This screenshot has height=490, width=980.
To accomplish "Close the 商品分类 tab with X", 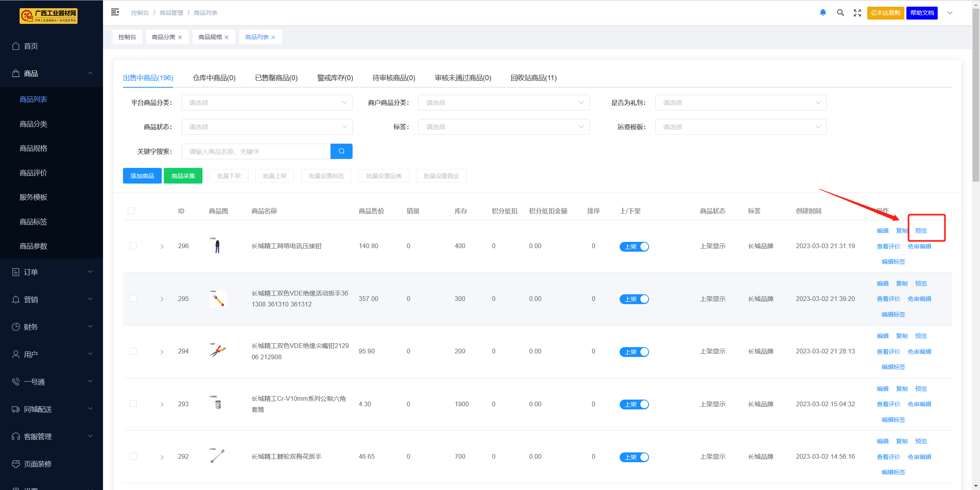I will point(180,37).
